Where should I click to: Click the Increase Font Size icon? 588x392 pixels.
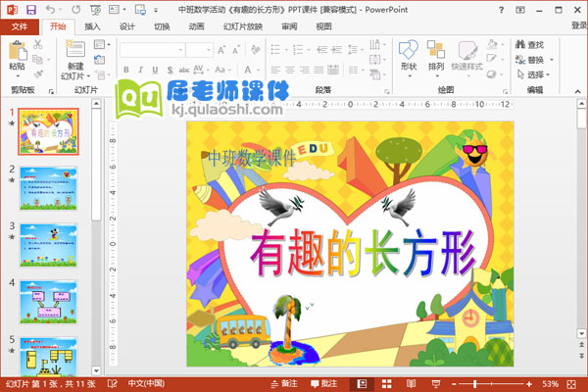pos(222,50)
